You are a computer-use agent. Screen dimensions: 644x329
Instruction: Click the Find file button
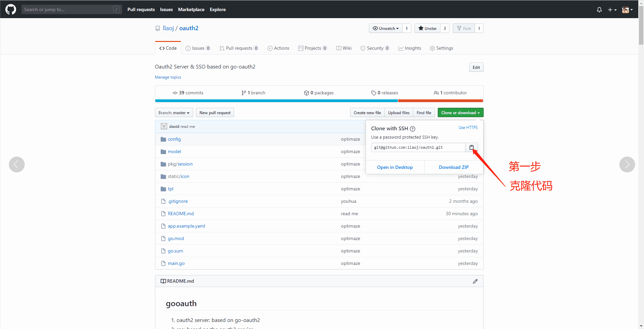point(424,113)
